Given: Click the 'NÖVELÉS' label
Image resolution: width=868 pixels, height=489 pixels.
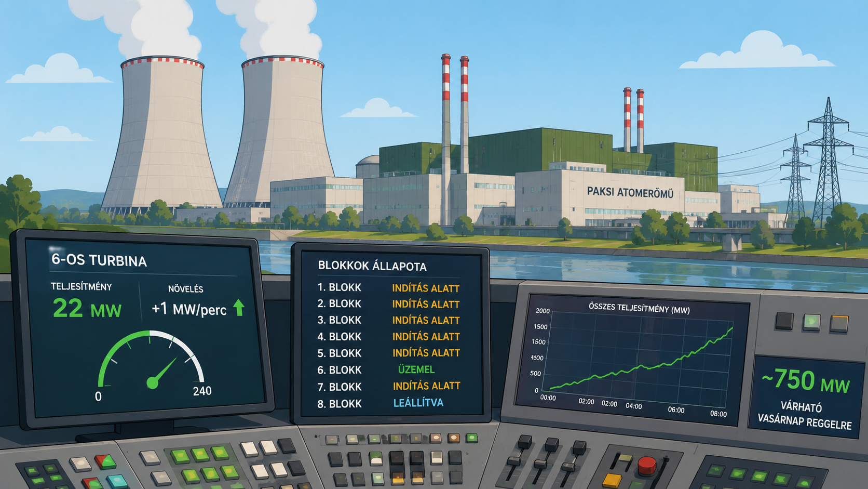Looking at the screenshot, I should pyautogui.click(x=185, y=289).
